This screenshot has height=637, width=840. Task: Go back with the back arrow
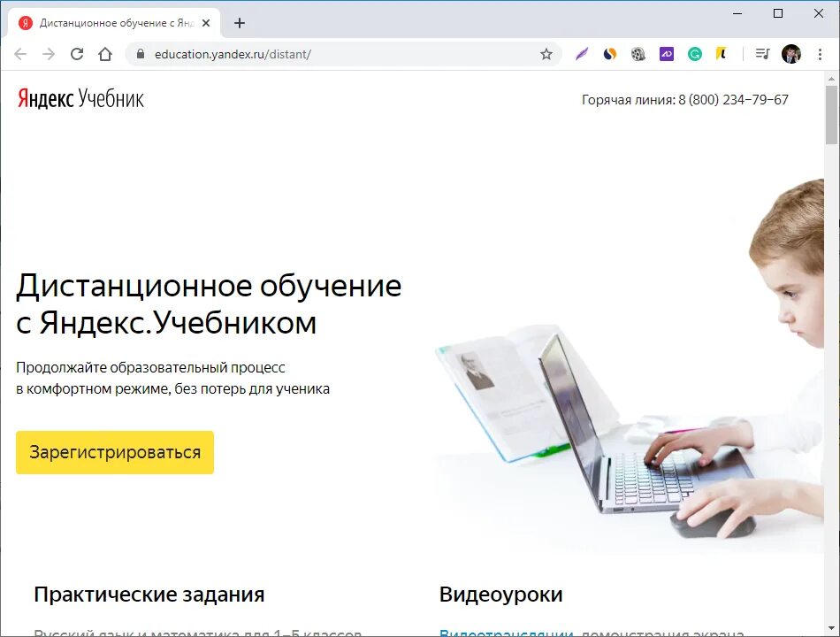[20, 54]
